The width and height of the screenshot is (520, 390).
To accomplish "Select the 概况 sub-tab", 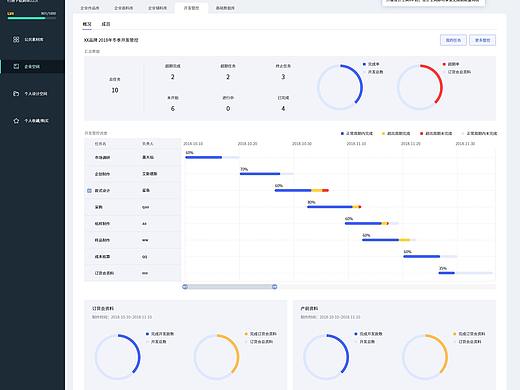I will 87,24.
